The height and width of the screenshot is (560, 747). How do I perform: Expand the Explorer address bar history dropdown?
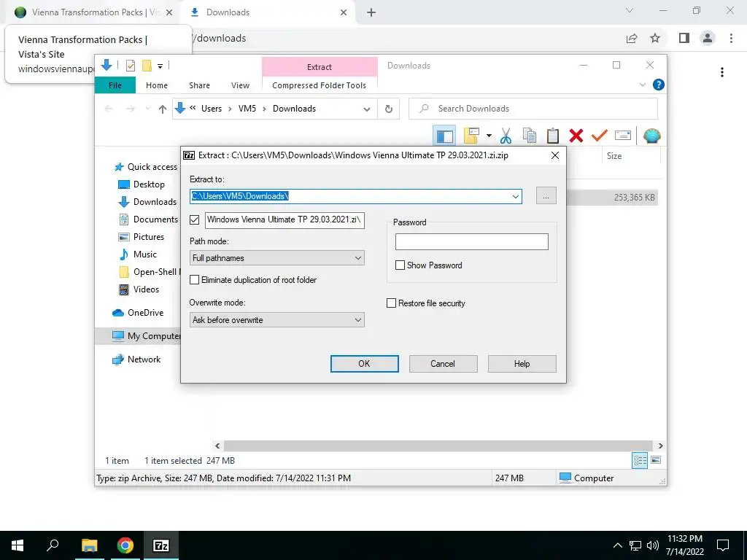click(367, 109)
